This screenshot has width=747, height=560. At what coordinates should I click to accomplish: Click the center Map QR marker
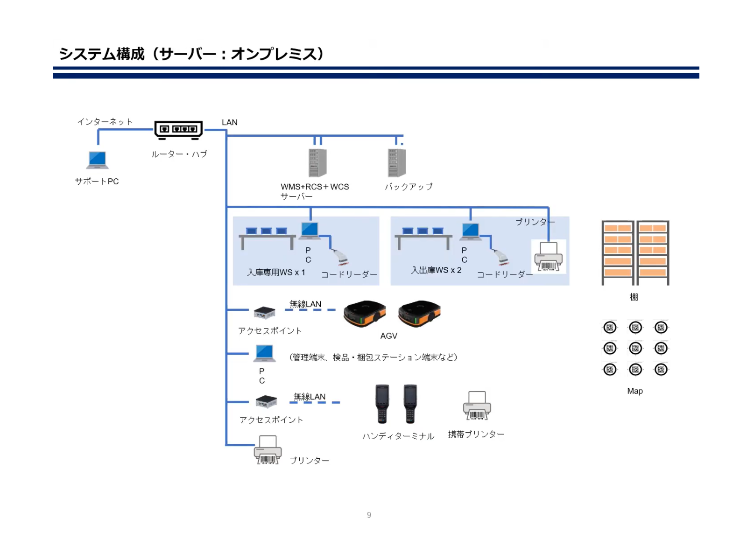click(x=635, y=348)
